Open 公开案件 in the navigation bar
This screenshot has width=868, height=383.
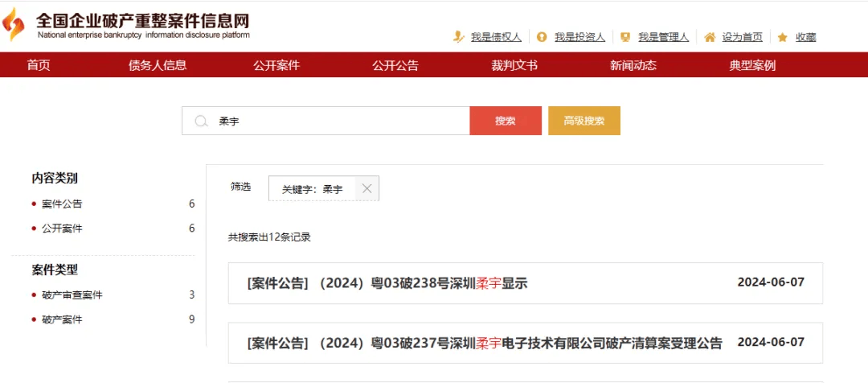pyautogui.click(x=276, y=65)
